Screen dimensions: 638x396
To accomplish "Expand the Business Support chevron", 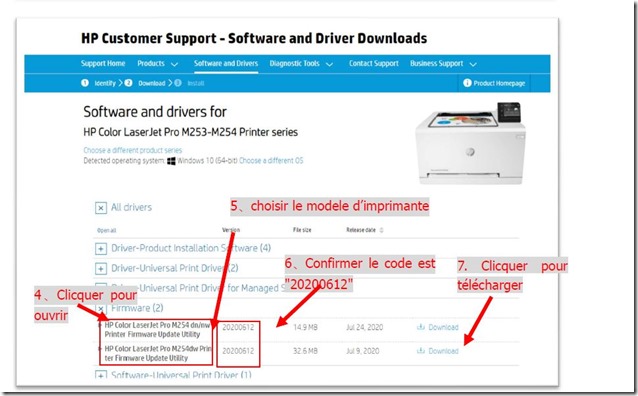I will point(472,64).
